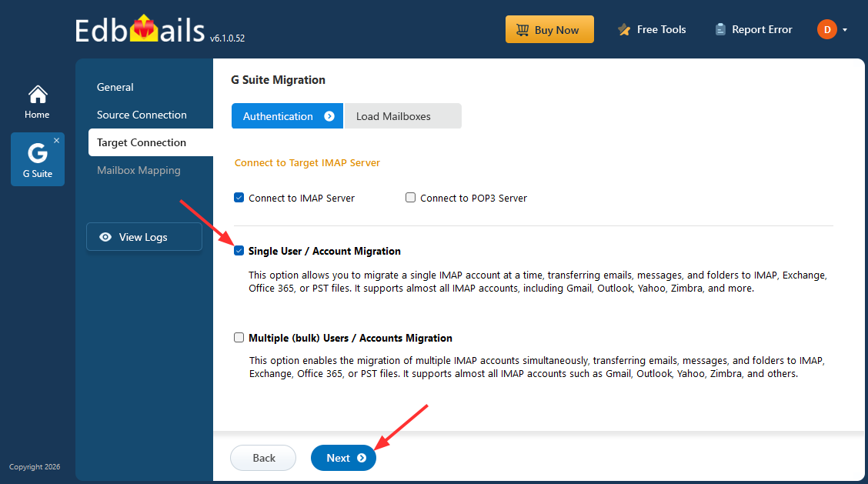Click the Edbmails logo
The width and height of the screenshot is (868, 484).
click(x=141, y=29)
